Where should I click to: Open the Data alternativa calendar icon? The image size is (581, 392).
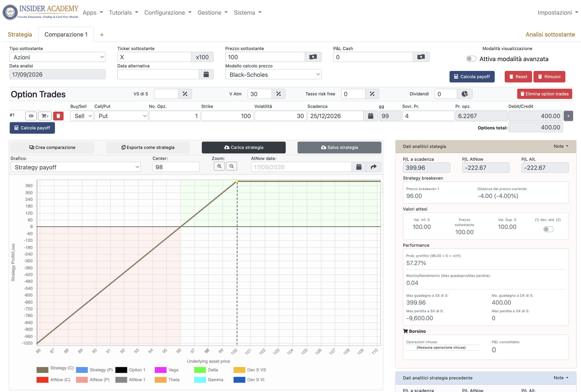206,75
